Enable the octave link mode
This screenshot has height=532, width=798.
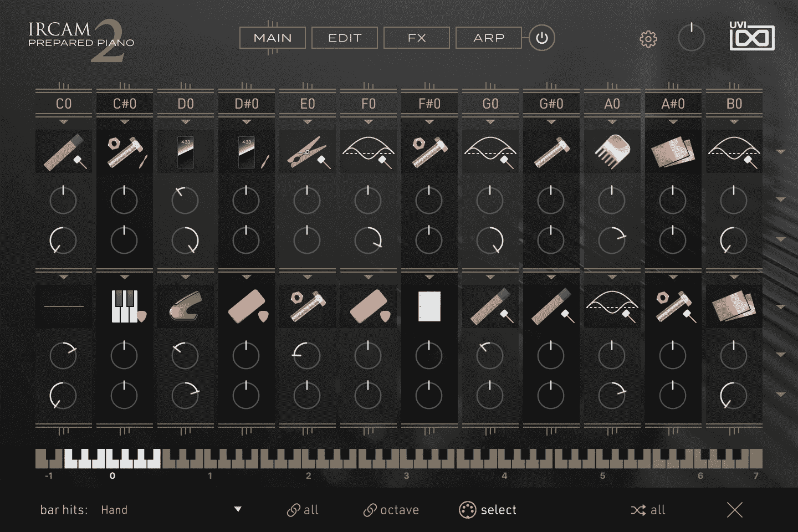tap(391, 510)
